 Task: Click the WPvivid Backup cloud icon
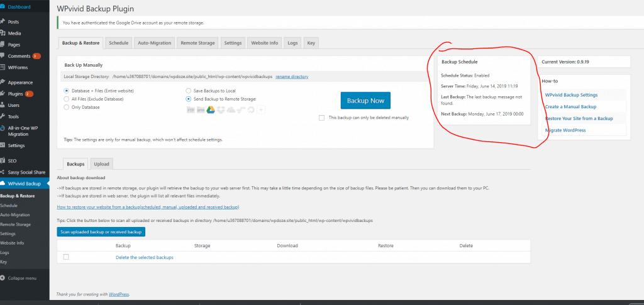tap(3, 184)
